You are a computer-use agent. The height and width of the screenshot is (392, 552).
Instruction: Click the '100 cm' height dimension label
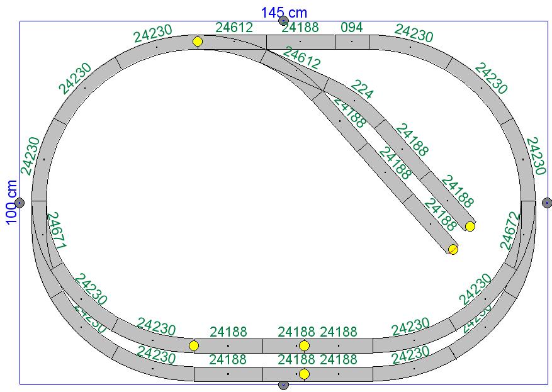click(x=11, y=202)
